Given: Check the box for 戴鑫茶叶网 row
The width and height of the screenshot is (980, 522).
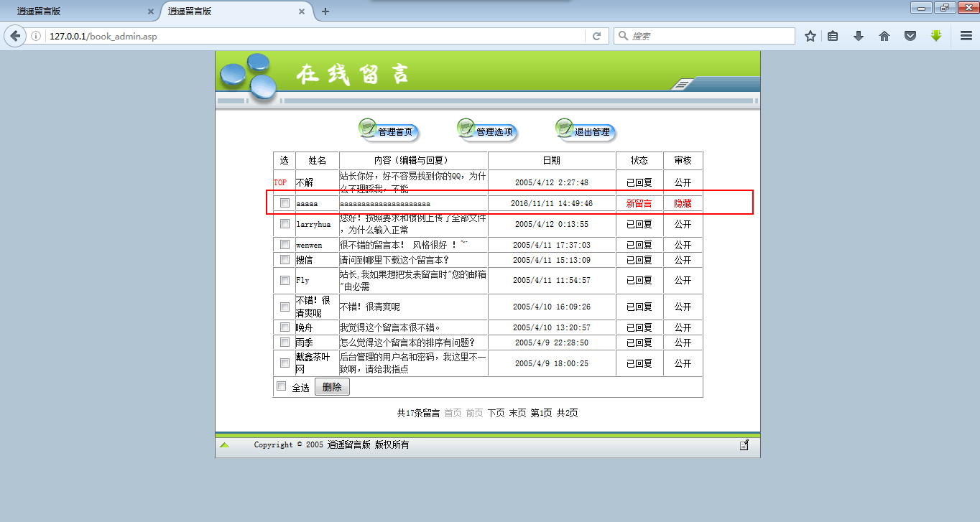Looking at the screenshot, I should (285, 363).
